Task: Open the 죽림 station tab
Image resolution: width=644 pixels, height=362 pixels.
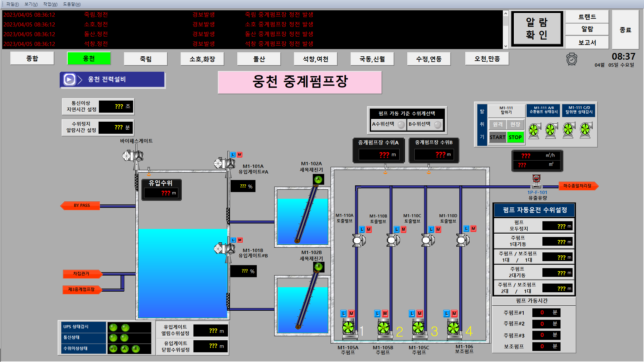Action: (145, 59)
